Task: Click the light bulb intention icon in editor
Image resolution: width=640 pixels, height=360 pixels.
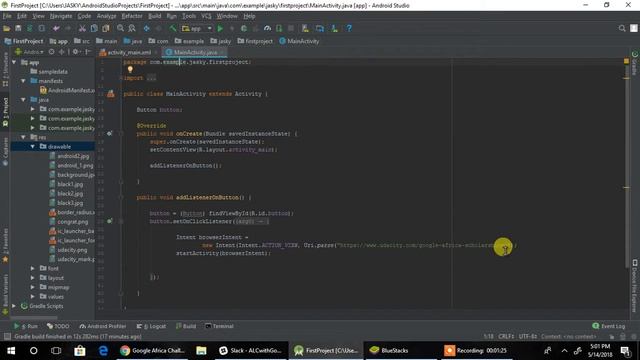Action: coord(130,69)
